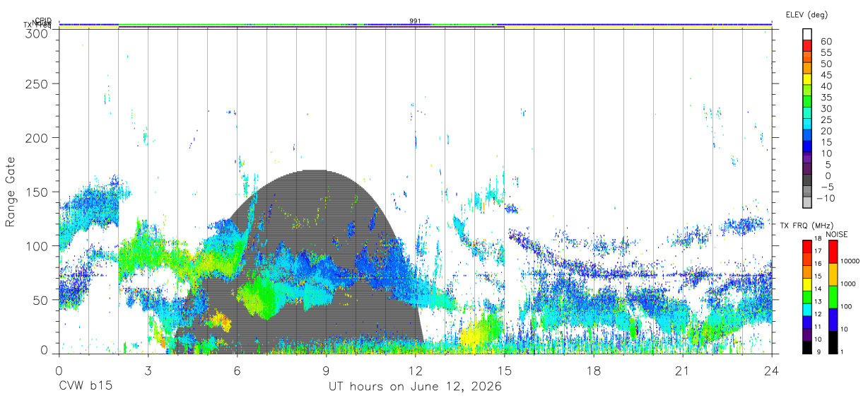Click the 'CPID' label at top left
This screenshot has width=868, height=401.
[43, 21]
